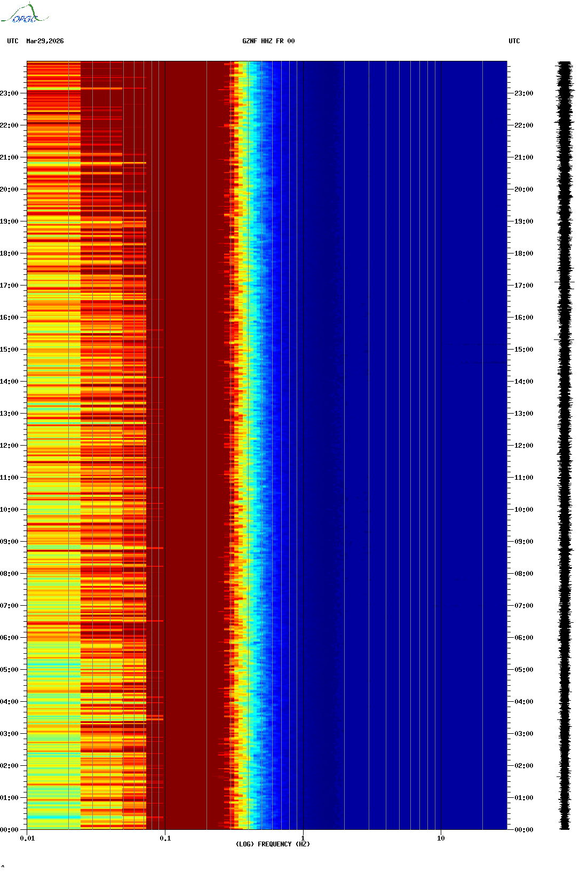Click the '10' frequency axis label
The width and height of the screenshot is (588, 872).
(441, 838)
